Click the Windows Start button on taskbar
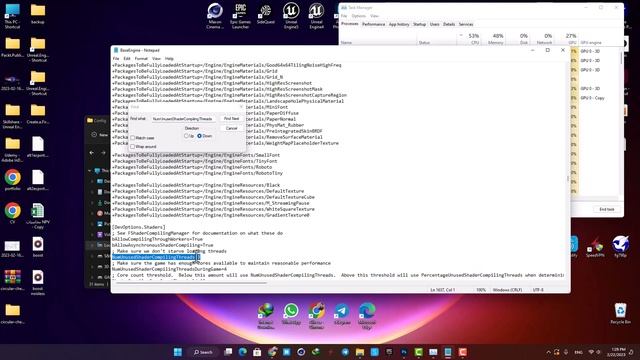 pos(178,352)
